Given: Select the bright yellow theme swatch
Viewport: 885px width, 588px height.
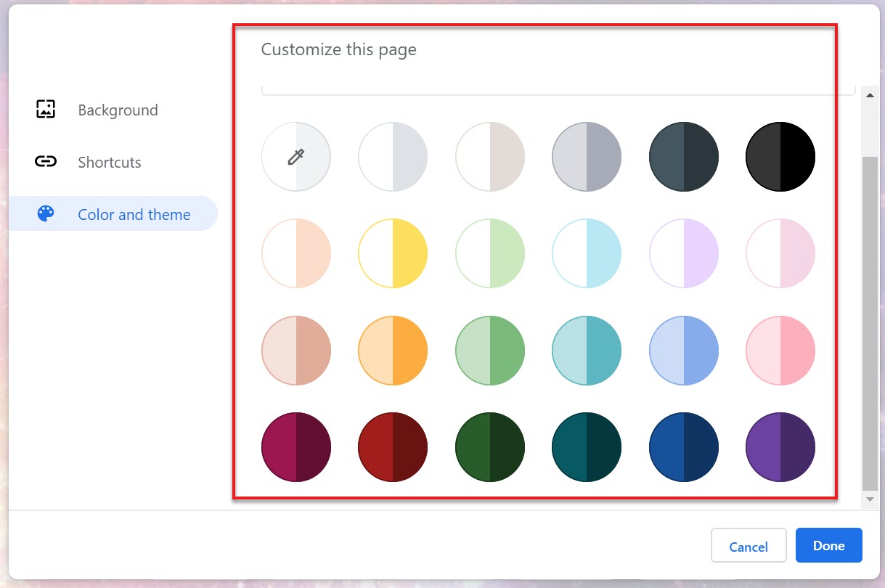Looking at the screenshot, I should (x=393, y=253).
